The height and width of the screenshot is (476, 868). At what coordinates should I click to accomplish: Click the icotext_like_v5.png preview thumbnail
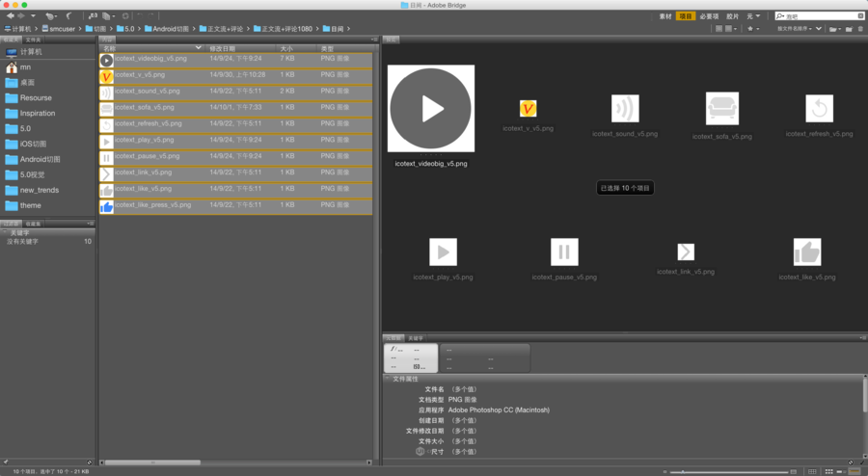tap(807, 252)
